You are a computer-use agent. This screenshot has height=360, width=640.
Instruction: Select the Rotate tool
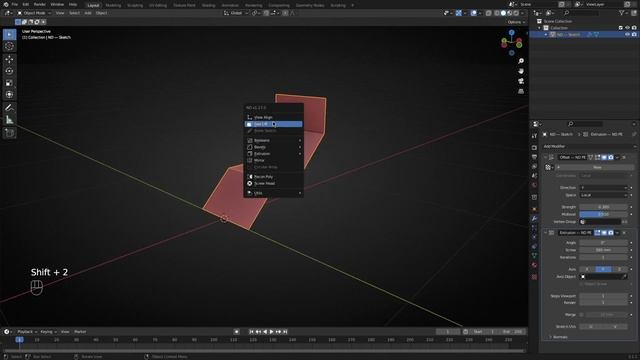(9, 71)
